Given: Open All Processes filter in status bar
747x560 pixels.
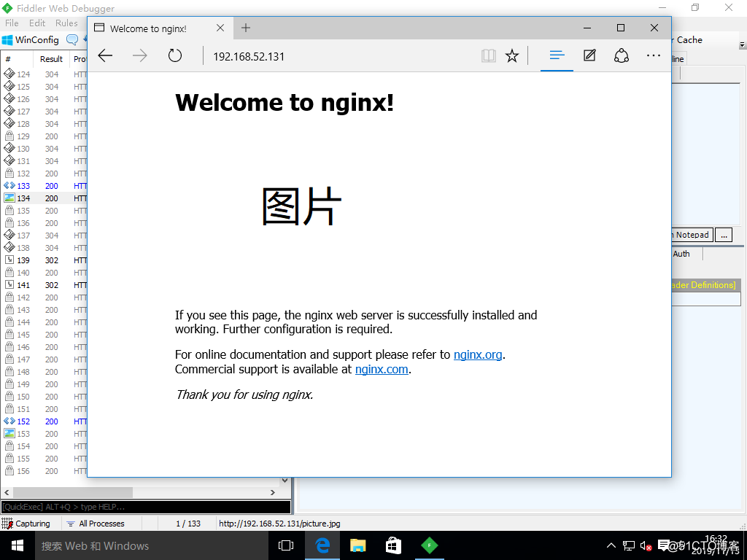Looking at the screenshot, I should click(96, 524).
